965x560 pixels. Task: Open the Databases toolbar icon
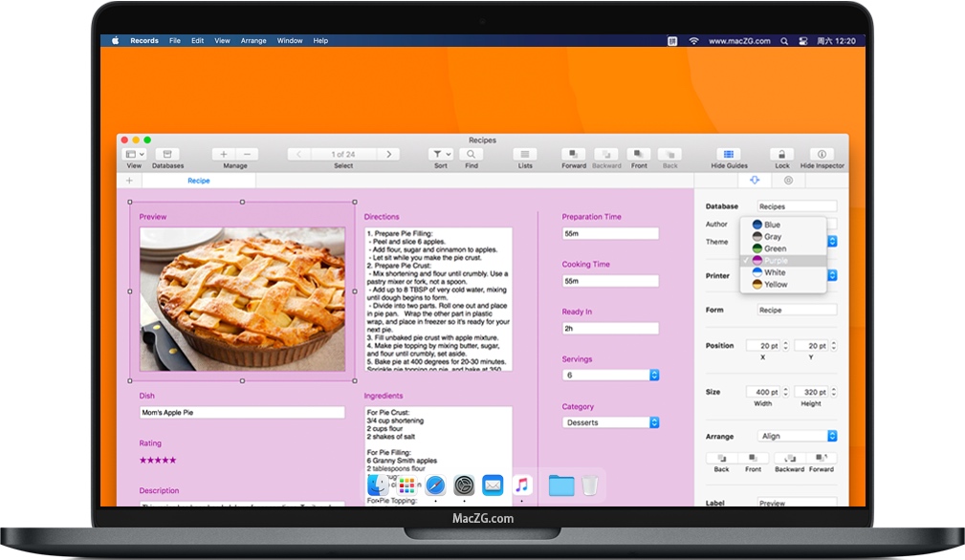tap(167, 154)
